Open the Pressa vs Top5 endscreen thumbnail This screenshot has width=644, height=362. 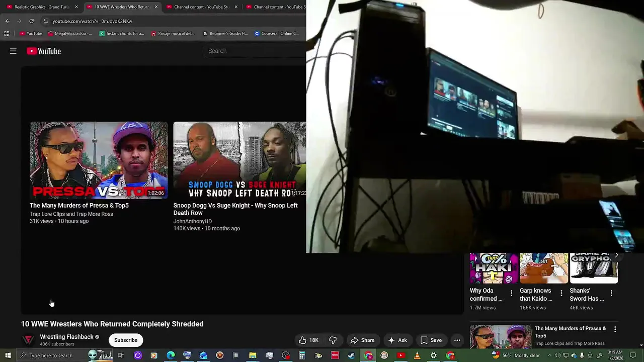(99, 160)
